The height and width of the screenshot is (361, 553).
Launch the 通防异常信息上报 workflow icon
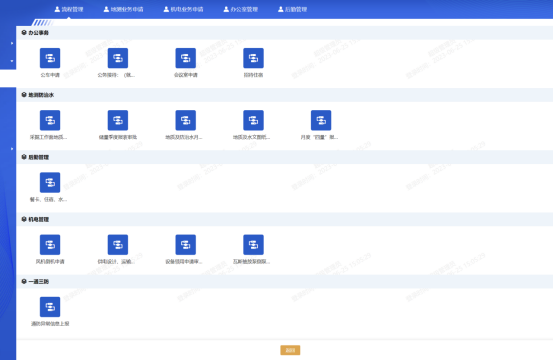coord(50,307)
